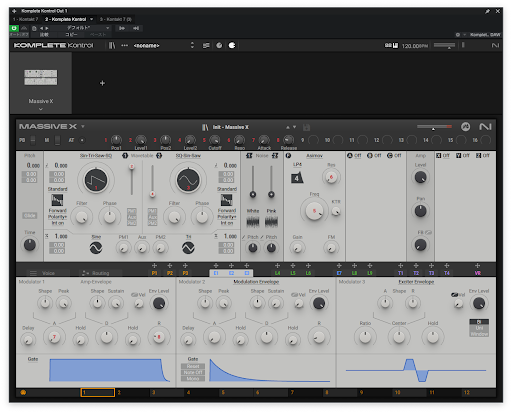Adjust the Massive X master volume slider
This screenshot has width=512, height=413.
[x=434, y=127]
